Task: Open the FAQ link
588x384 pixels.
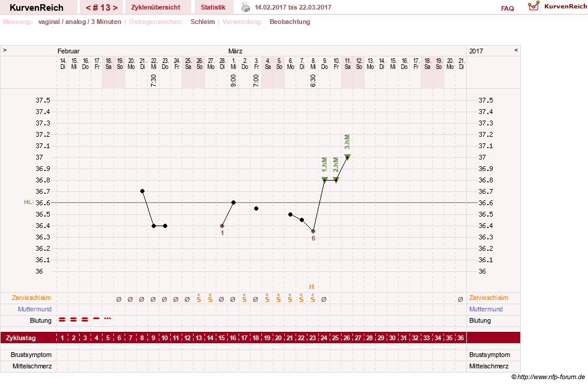Action: point(507,8)
